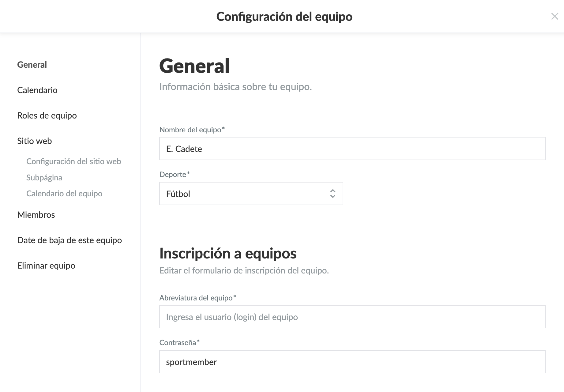Screen dimensions: 564x392
Task: Go to Roles de equipo
Action: click(47, 115)
